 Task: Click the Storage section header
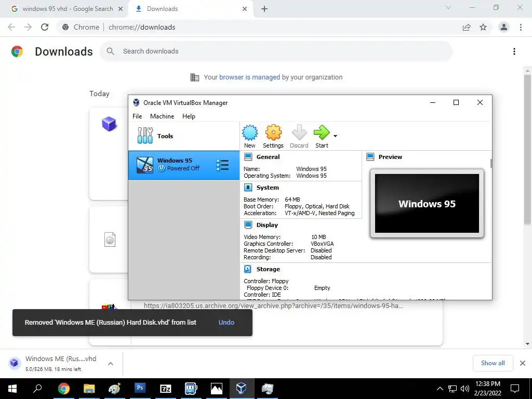click(x=268, y=269)
